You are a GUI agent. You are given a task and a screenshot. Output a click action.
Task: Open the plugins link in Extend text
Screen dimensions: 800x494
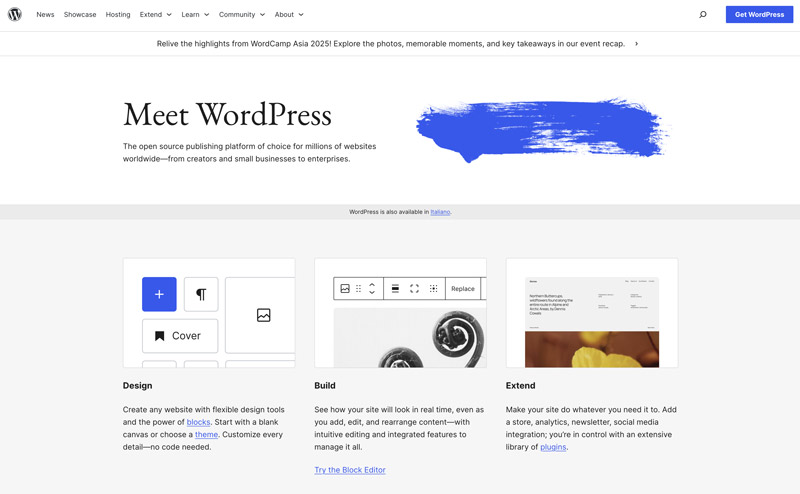553,447
